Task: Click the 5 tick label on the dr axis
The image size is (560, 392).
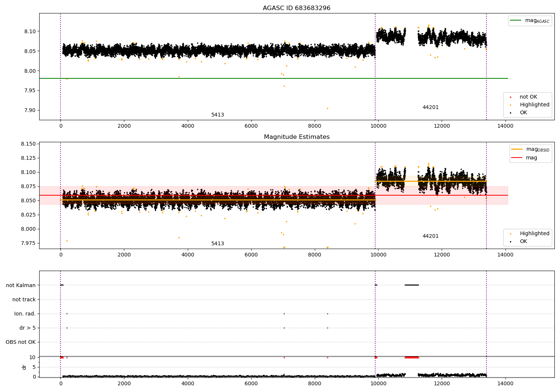Action: tap(34, 367)
